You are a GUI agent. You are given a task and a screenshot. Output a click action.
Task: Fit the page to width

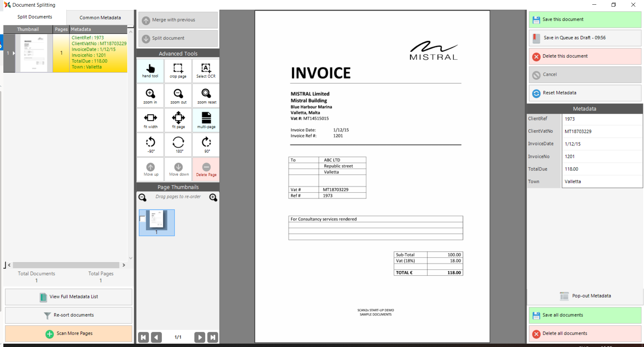[150, 120]
